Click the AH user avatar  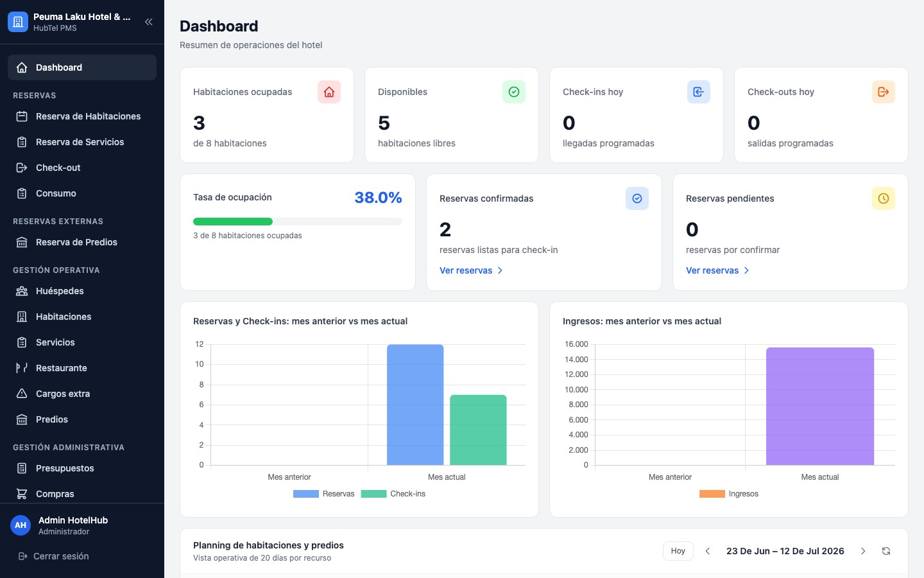[x=21, y=525]
